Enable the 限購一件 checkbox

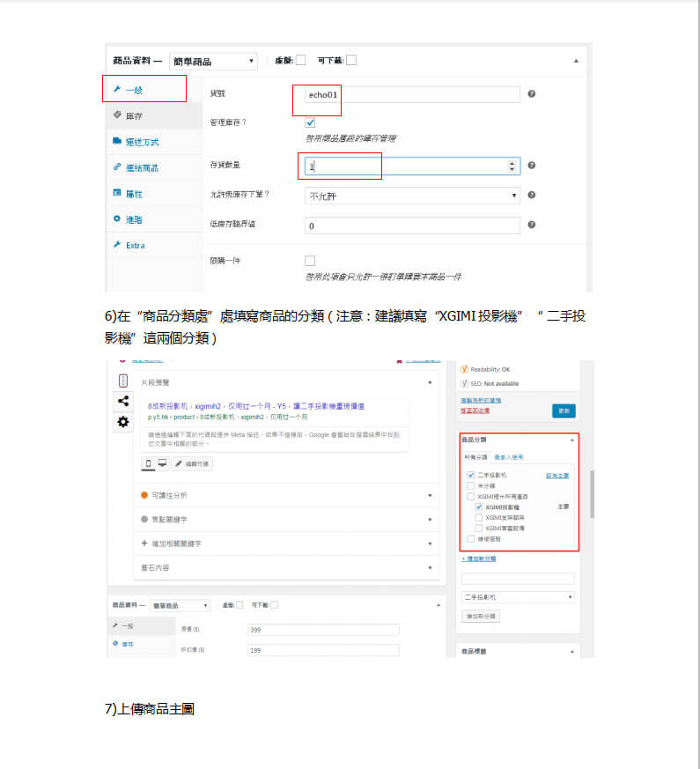pos(310,261)
